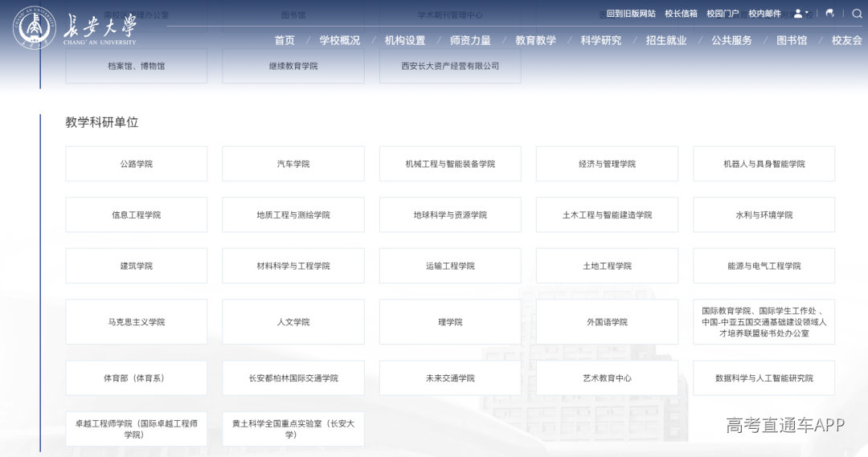
Task: Open 师资力量 menu
Action: tap(470, 40)
